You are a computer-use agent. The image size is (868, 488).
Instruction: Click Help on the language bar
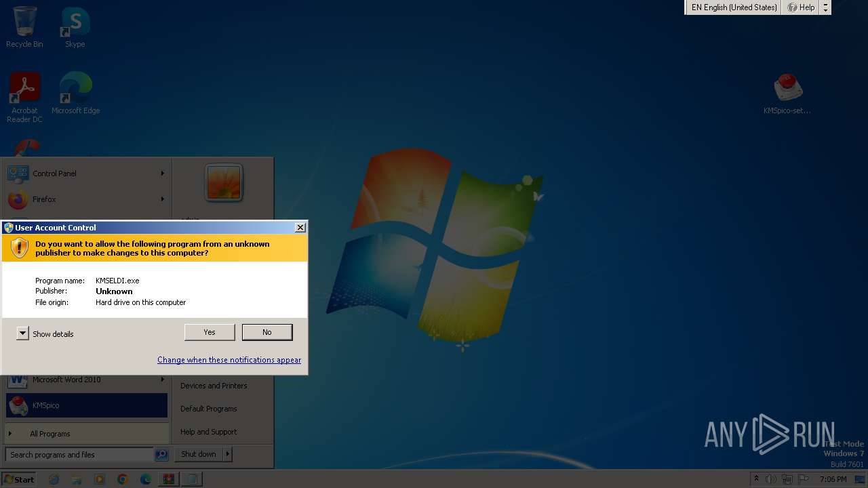coord(801,7)
